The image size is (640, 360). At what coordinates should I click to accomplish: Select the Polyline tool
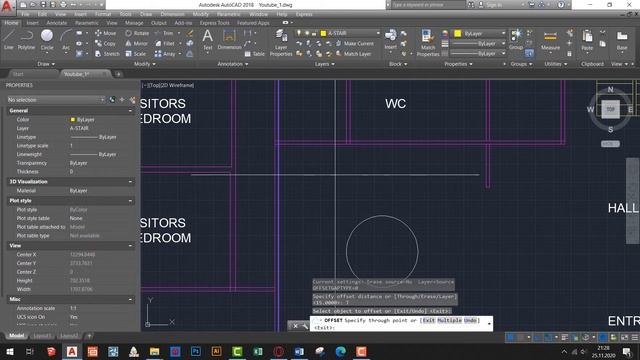26,40
